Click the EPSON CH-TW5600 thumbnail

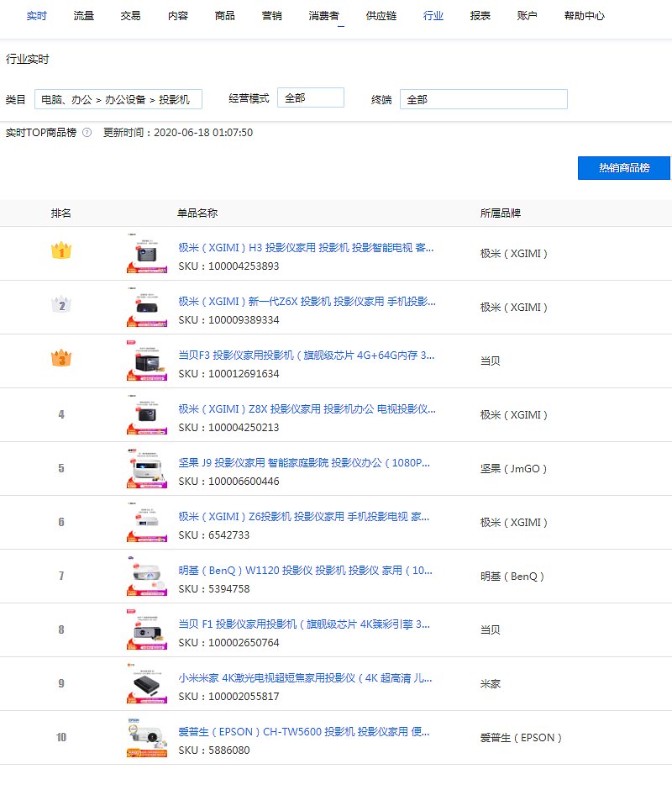(147, 738)
